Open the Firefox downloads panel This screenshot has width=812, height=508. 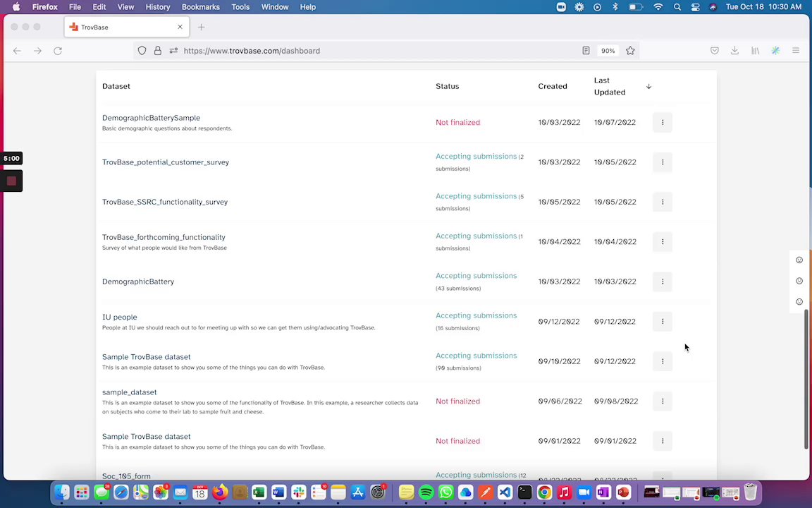[x=734, y=51]
